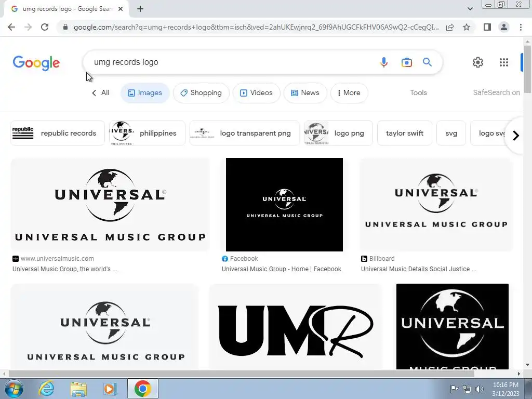The image size is (532, 399).
Task: Open Windows Explorer folder in taskbar
Action: [78, 389]
